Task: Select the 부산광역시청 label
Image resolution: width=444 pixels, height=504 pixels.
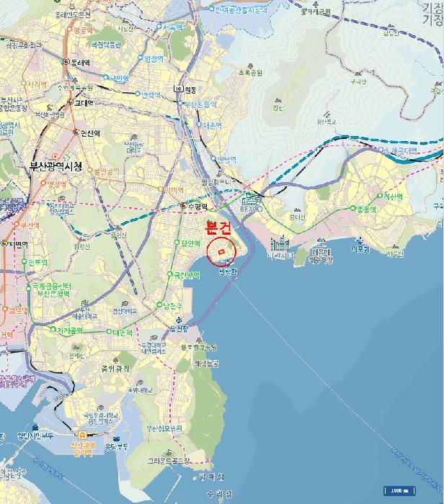Action: click(x=55, y=166)
